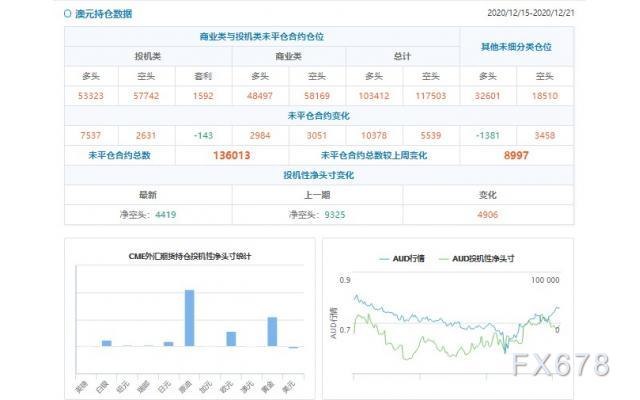Click the 变化 column header
This screenshot has height=400, width=640.
[488, 195]
